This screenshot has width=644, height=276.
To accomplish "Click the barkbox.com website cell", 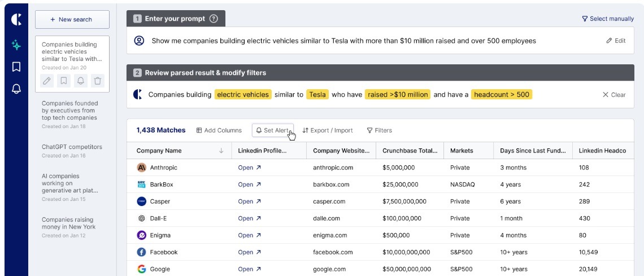I will [331, 185].
